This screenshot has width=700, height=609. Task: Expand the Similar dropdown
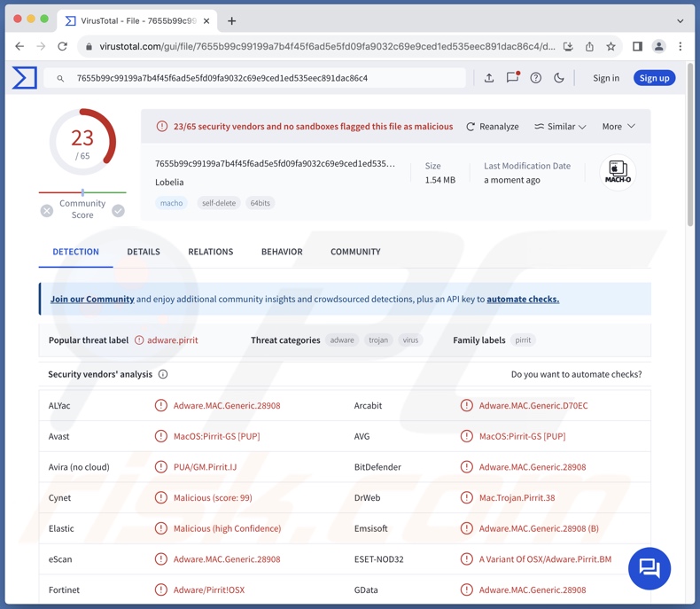(560, 127)
